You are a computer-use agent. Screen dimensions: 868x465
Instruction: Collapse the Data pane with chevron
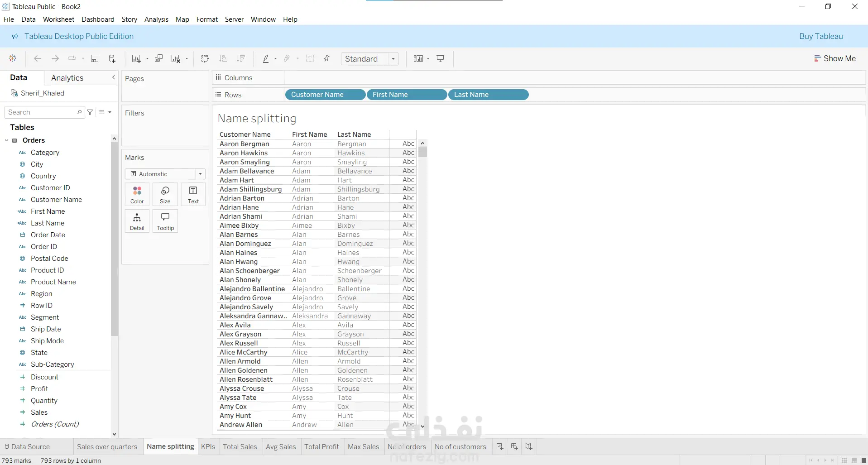113,78
